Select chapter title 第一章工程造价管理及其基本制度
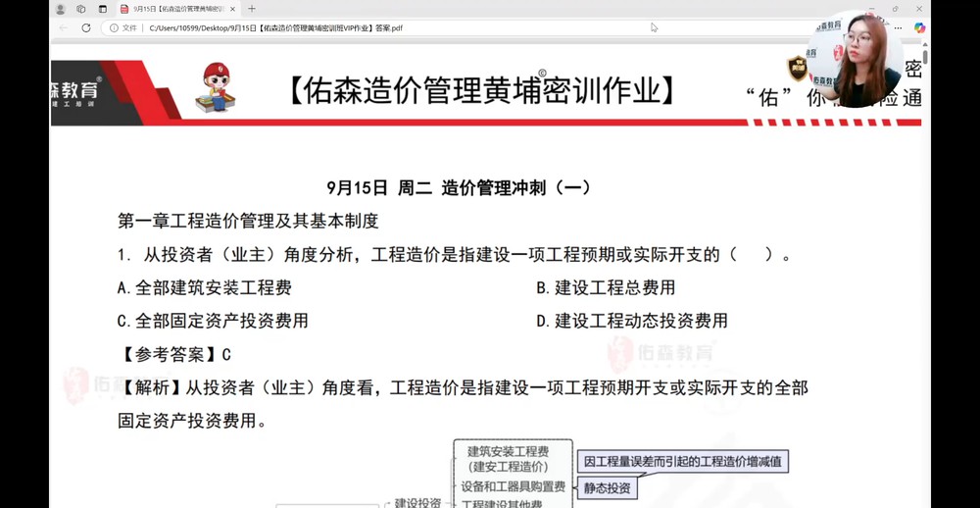Screen dimensions: 980x508 [248, 221]
